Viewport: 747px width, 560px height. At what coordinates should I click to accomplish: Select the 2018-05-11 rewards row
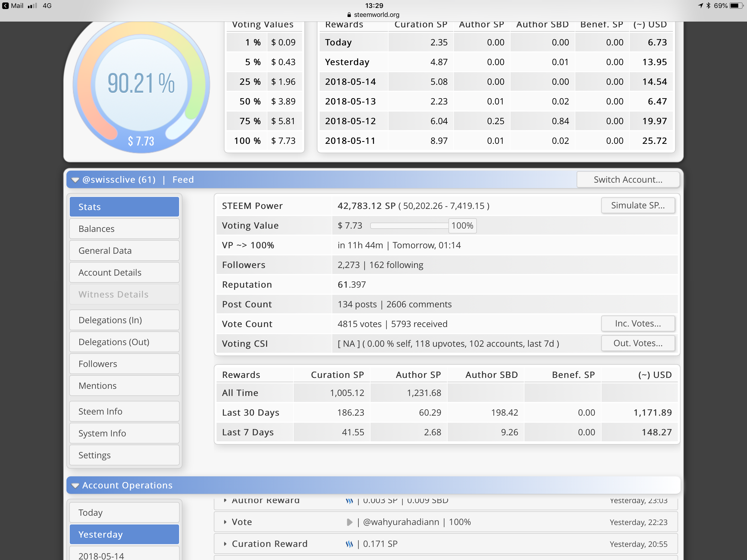coord(496,141)
